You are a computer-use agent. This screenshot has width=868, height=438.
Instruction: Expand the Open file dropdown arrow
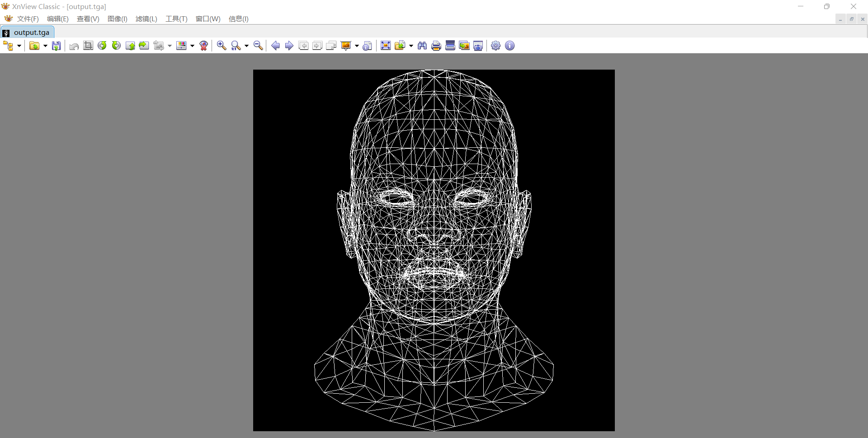[x=45, y=45]
